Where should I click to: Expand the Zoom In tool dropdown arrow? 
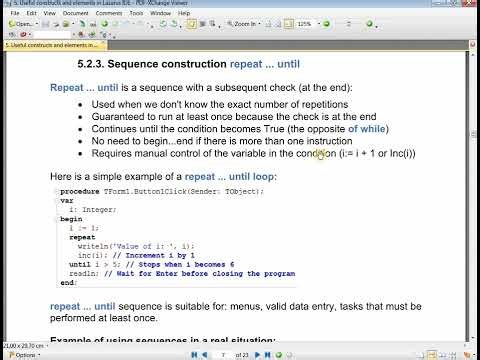coord(259,24)
